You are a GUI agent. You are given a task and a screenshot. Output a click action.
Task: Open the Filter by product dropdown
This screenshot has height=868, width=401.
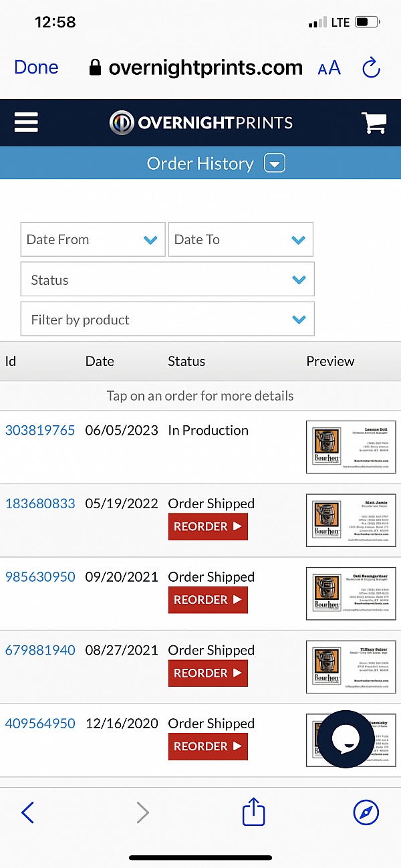click(167, 320)
